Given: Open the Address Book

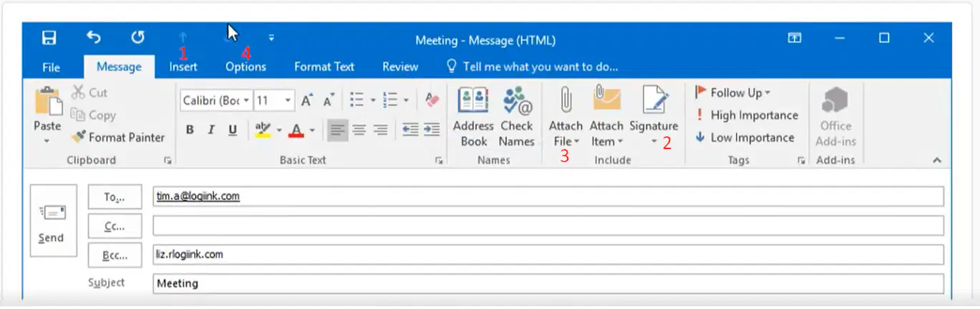Looking at the screenshot, I should [x=473, y=117].
